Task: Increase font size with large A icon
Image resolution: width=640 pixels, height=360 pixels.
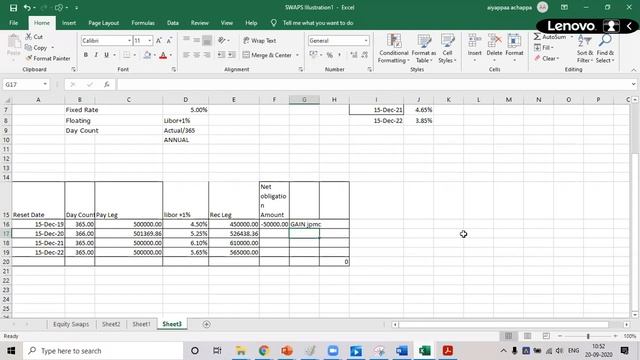Action: 159,40
